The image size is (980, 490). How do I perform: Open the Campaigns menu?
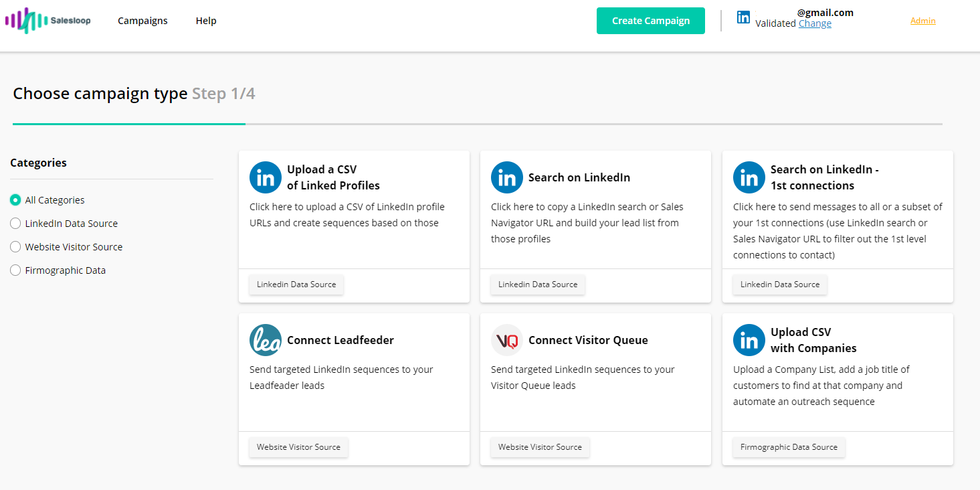tap(142, 21)
